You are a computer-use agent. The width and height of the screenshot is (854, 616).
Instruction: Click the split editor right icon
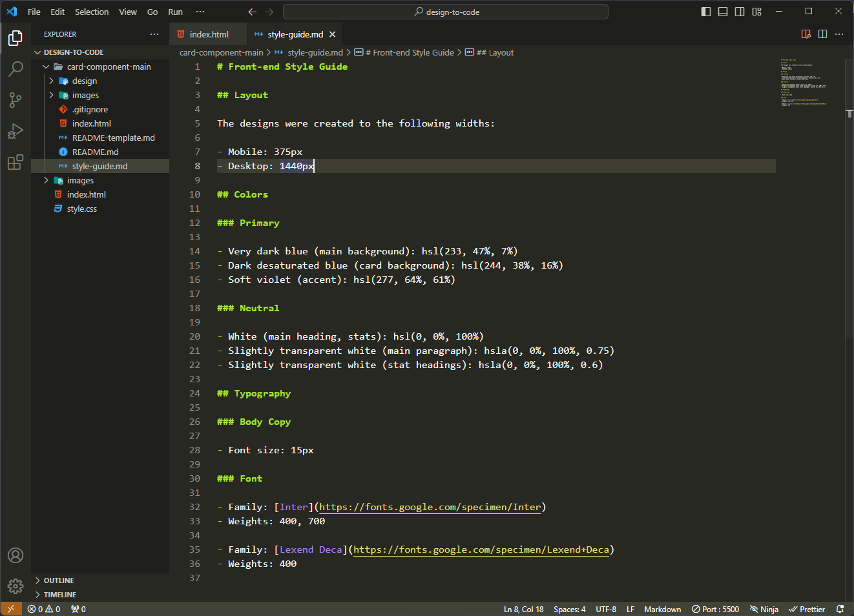click(822, 34)
